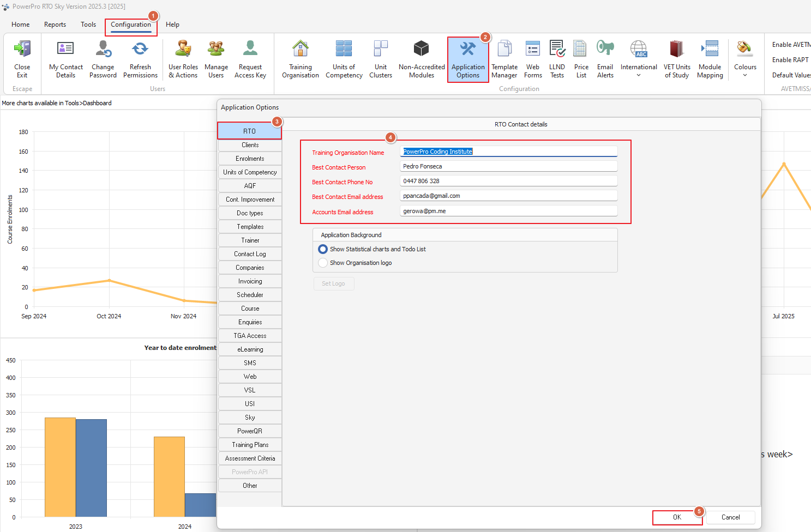Screen dimensions: 811x532
Task: Open User Roles & Actions
Action: coord(183,59)
